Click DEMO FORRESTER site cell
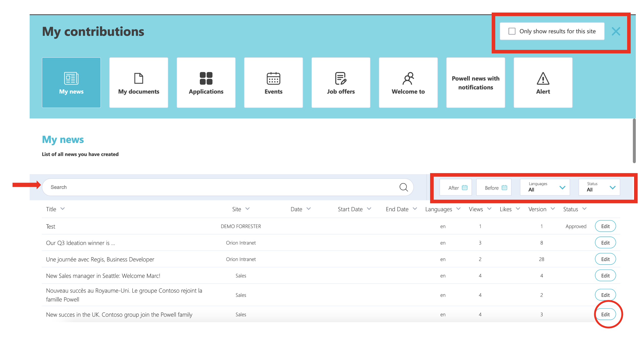Image resolution: width=644 pixels, height=338 pixels. 241,226
